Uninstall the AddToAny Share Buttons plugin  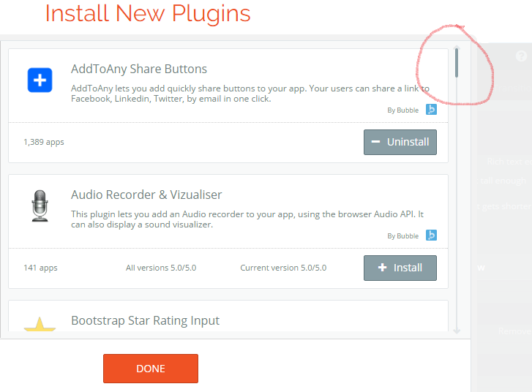[400, 142]
